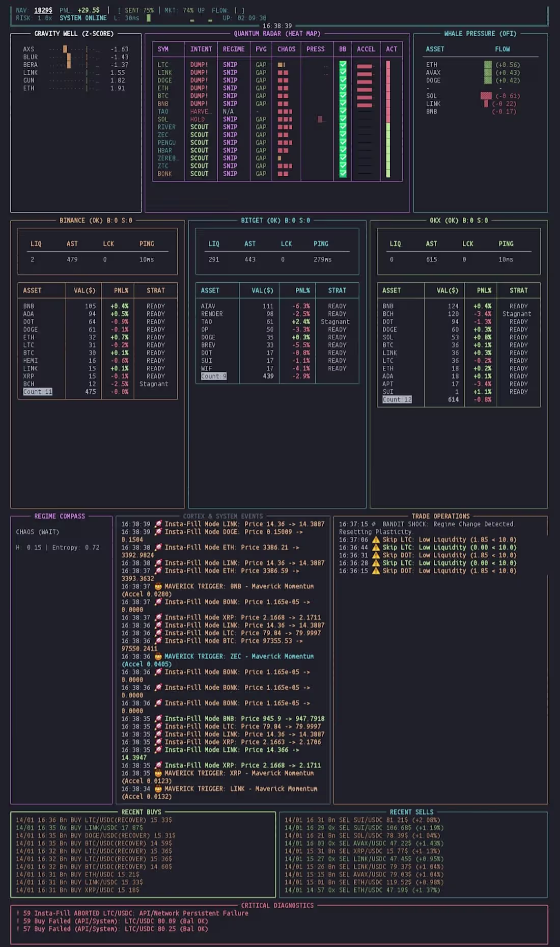Click the BB checkmark in the ETH radar row
Screen dimensions: 560x947
[x=343, y=88]
